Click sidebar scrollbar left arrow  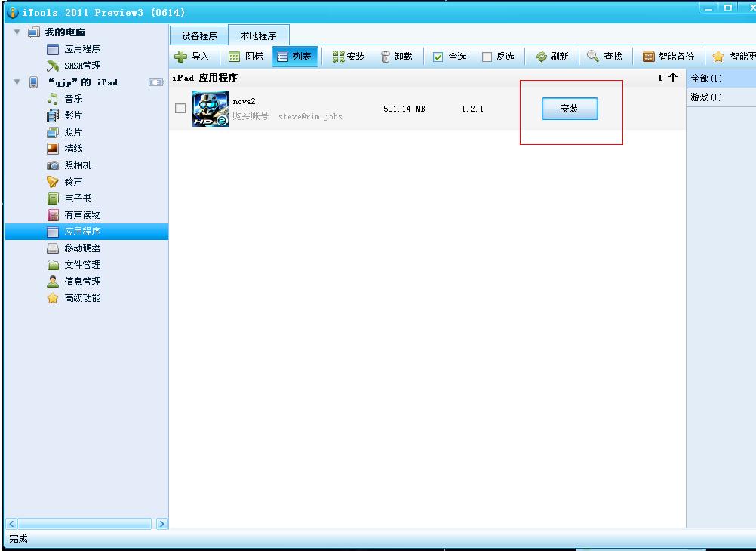pyautogui.click(x=11, y=524)
